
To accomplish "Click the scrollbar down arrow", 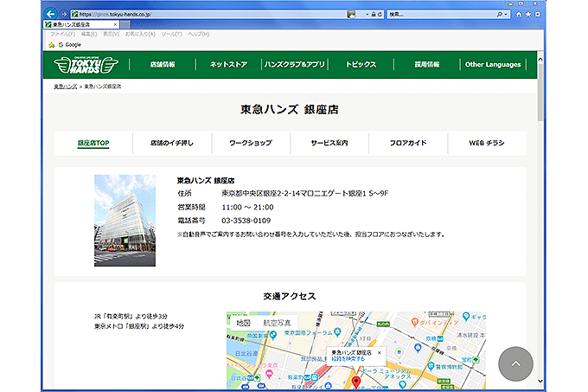I will point(540,381).
